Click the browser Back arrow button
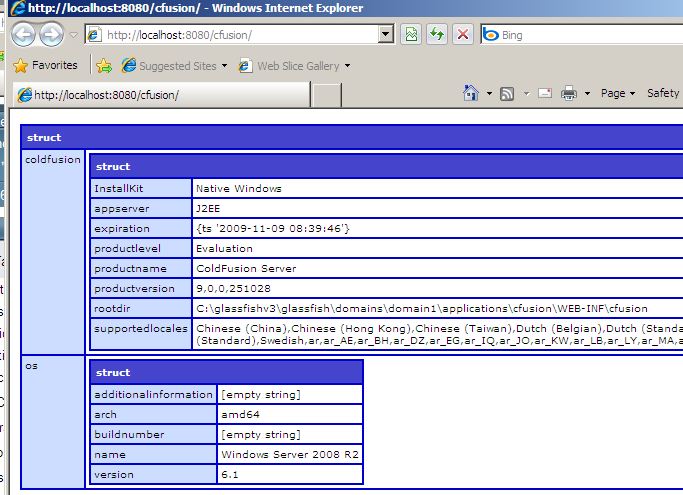Viewport: 683px width, 495px height. [x=23, y=35]
